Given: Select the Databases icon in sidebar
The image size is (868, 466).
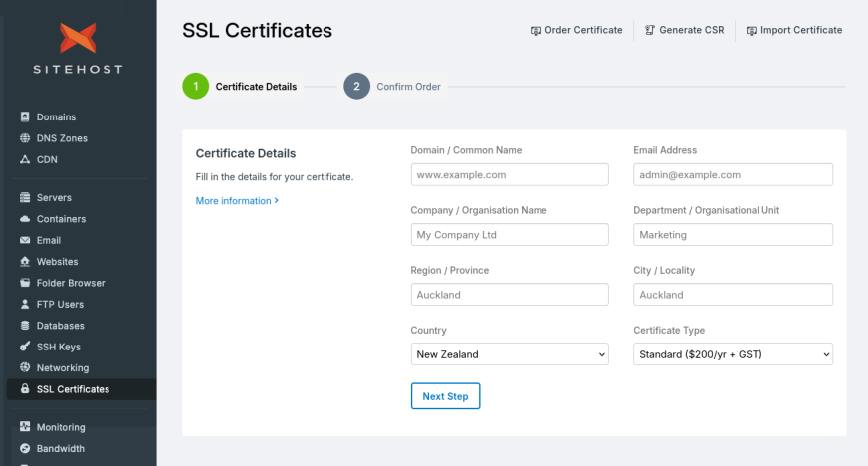Looking at the screenshot, I should click(25, 326).
